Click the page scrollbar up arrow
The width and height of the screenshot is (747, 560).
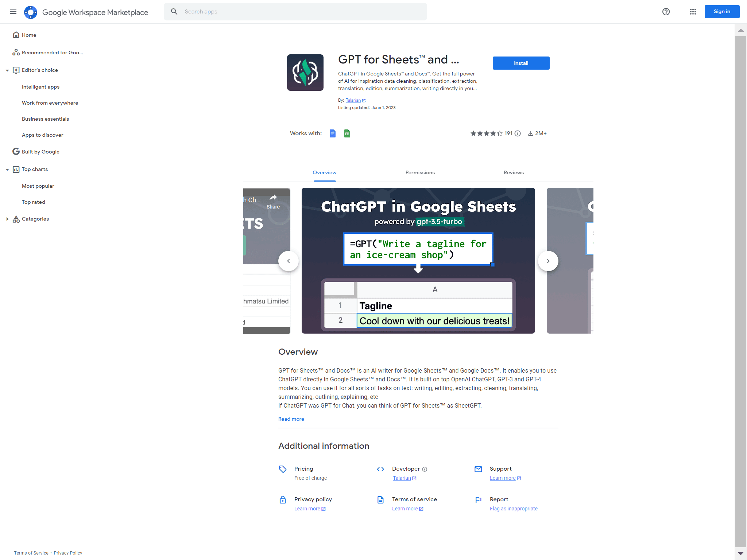pos(741,30)
